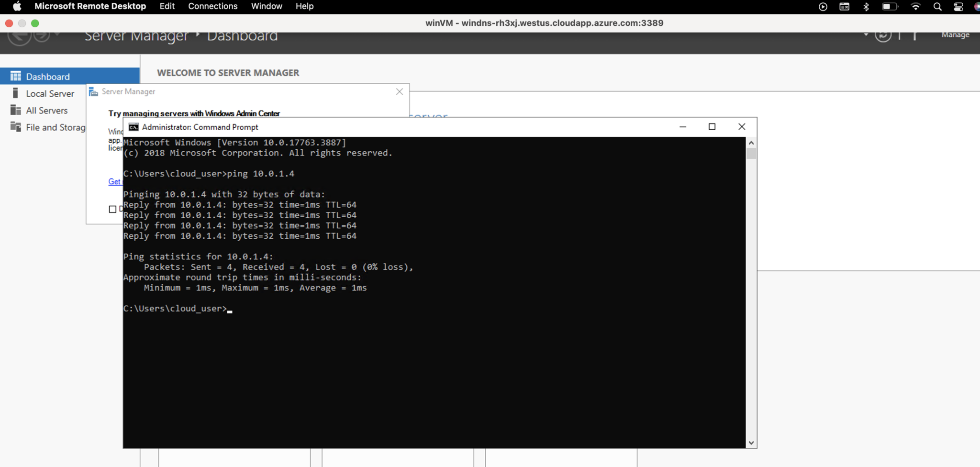Screen dimensions: 980x467
Task: Click the Wi-Fi icon in the menu bar
Action: click(x=916, y=6)
